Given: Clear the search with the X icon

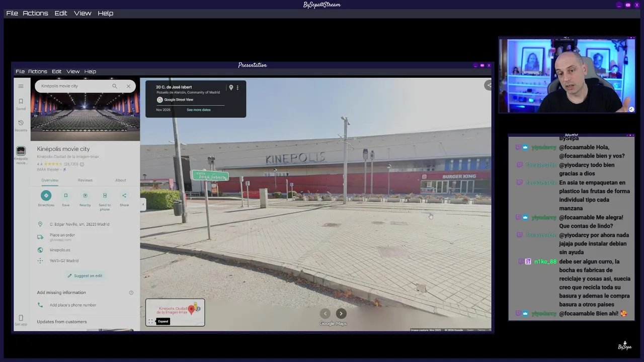Looking at the screenshot, I should pyautogui.click(x=128, y=86).
